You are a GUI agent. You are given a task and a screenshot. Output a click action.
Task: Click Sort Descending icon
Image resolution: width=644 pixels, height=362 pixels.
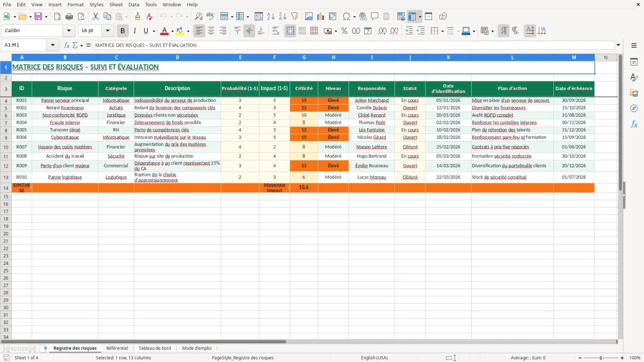283,17
